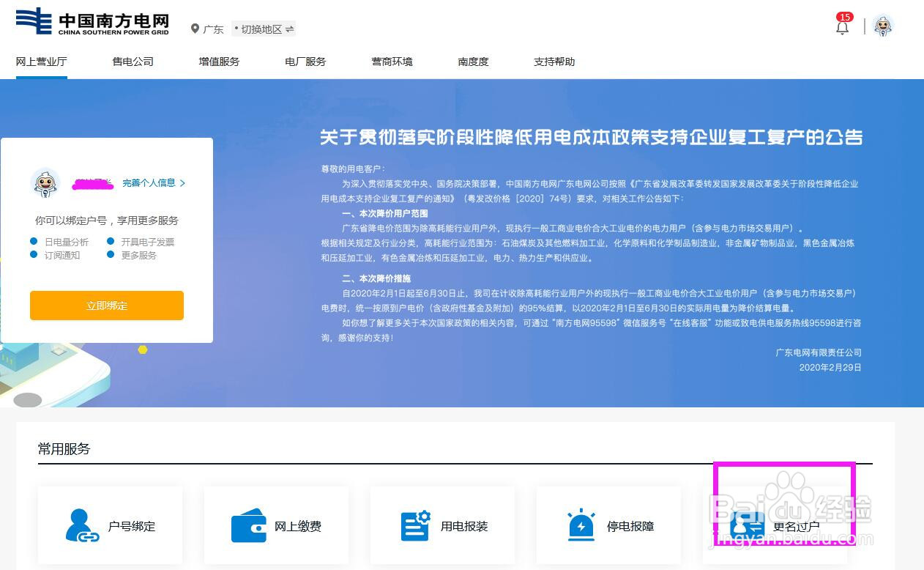This screenshot has height=570, width=924.
Task: Click the location pin icon beside 广东
Action: (195, 29)
